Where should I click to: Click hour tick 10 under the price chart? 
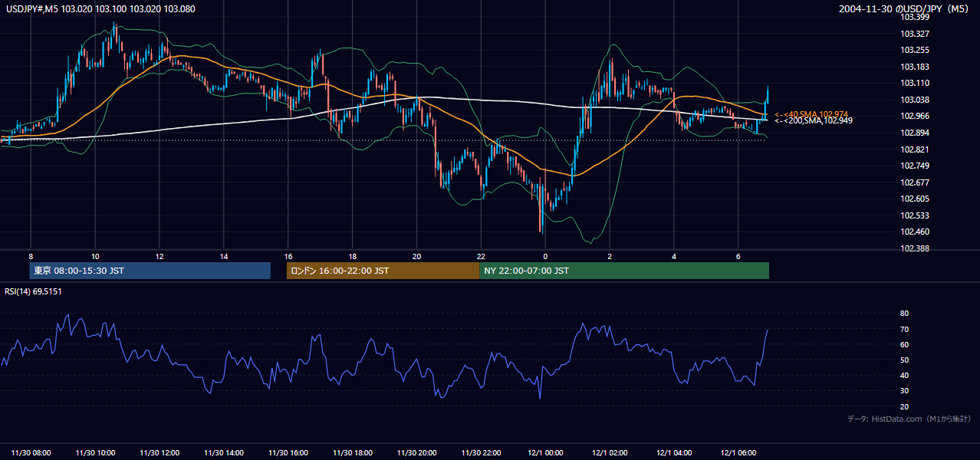pos(95,255)
